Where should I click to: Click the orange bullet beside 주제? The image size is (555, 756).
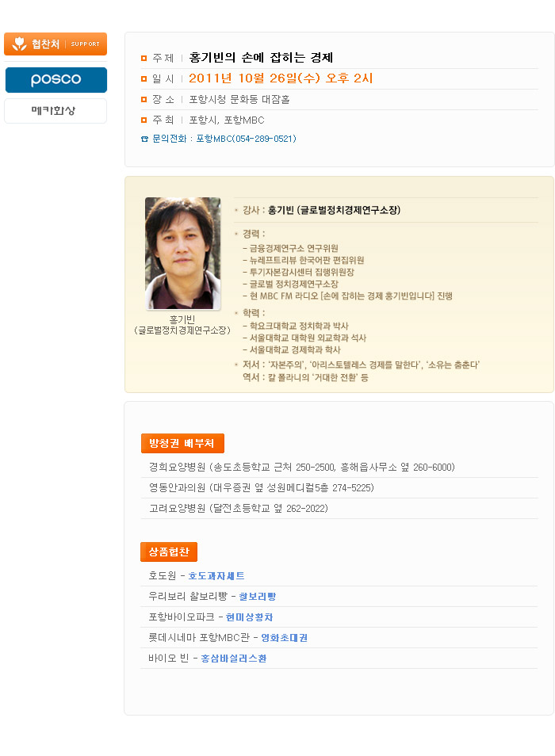(x=144, y=58)
